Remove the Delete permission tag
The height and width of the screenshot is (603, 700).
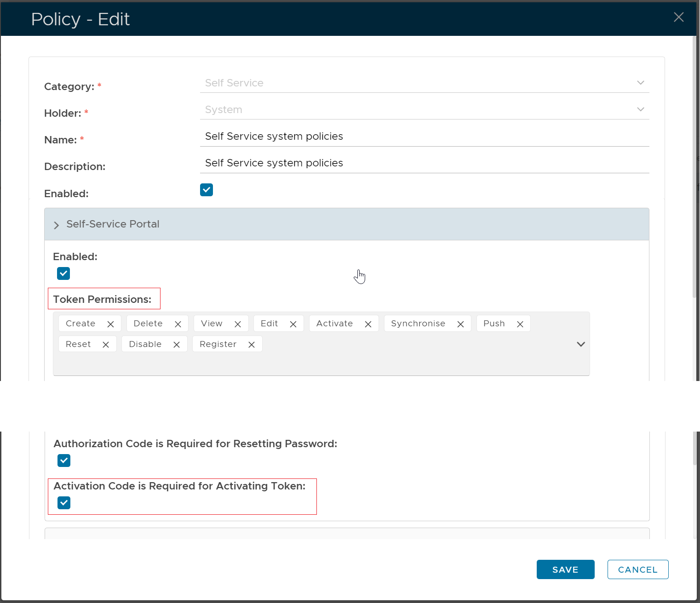(178, 324)
